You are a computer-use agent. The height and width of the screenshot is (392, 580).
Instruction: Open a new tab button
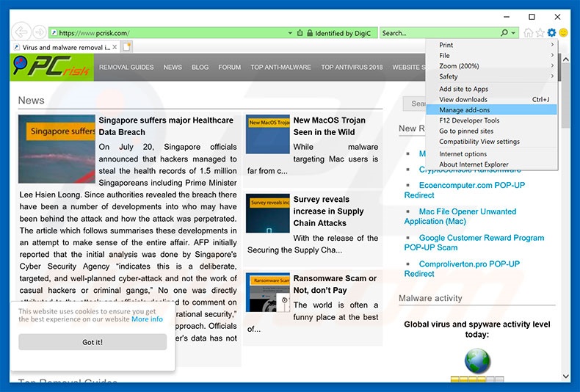127,47
